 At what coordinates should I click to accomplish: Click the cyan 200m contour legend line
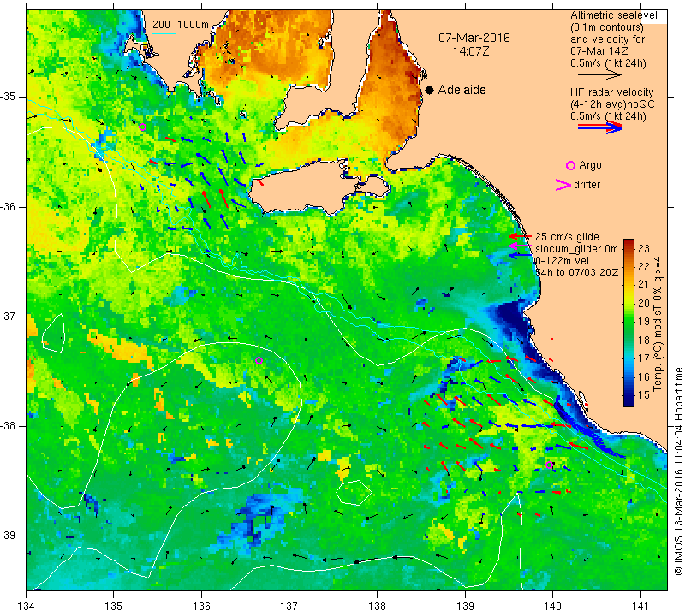click(x=164, y=33)
